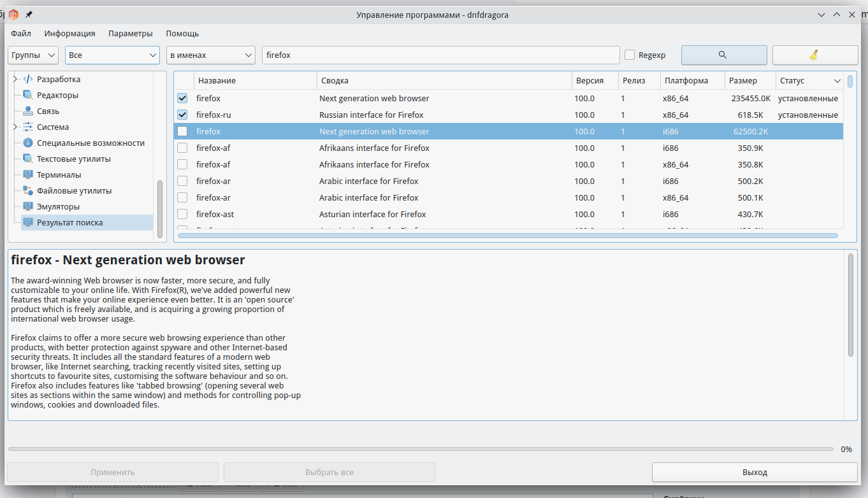Uncheck the installed firefox x86_64 package
868x498 pixels.
point(182,99)
